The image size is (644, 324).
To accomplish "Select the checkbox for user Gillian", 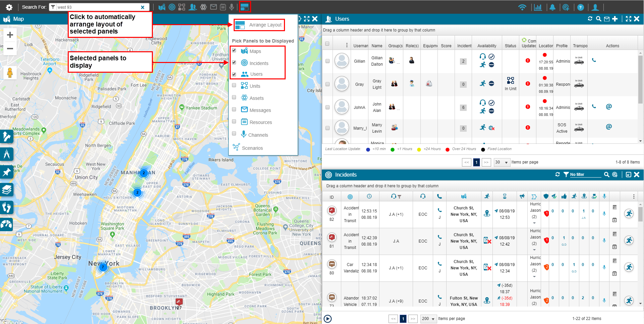I will click(328, 61).
